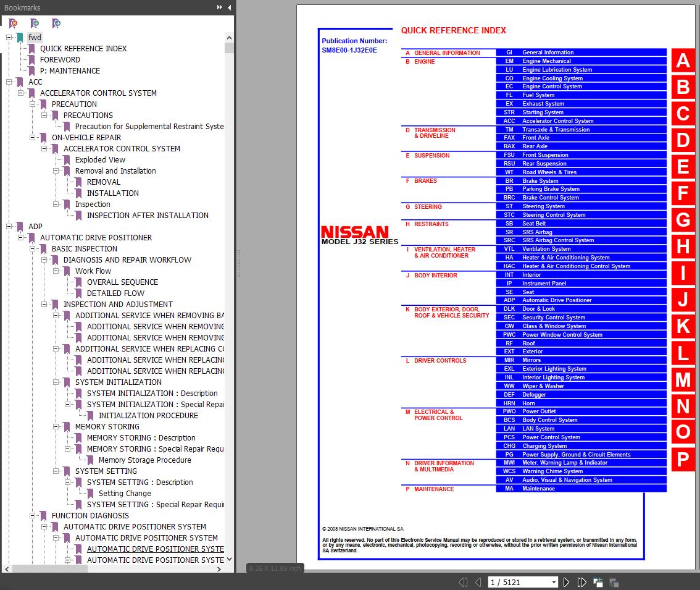Click the red D section tab

click(x=683, y=140)
